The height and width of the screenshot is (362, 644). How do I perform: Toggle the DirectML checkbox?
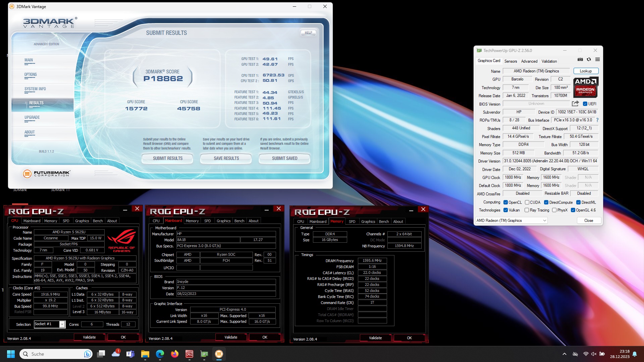click(x=578, y=202)
